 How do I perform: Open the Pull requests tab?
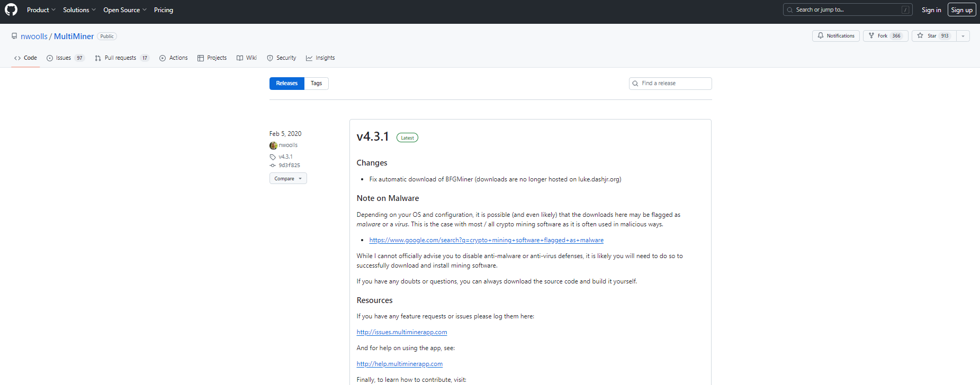pyautogui.click(x=122, y=58)
